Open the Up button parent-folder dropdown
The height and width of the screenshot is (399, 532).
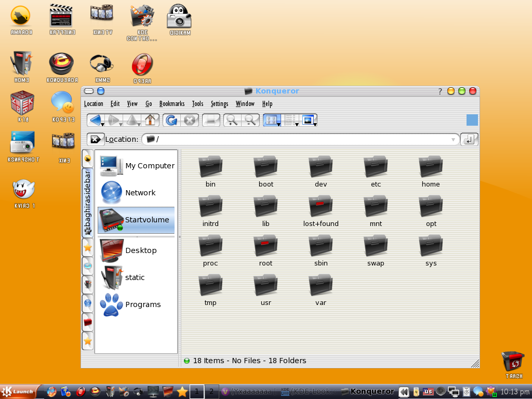[139, 125]
